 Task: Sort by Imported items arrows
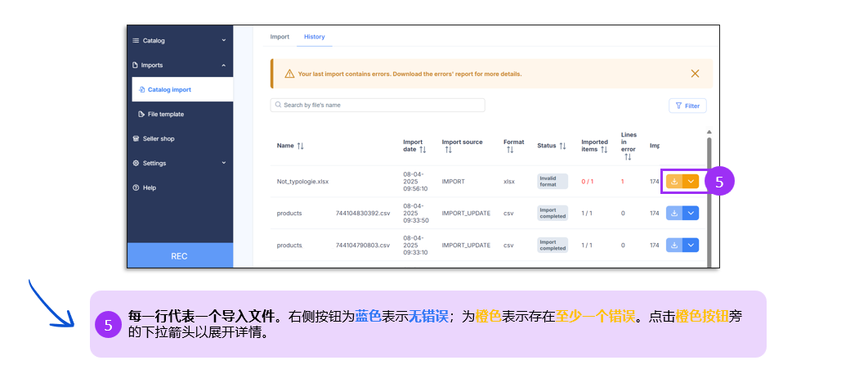pos(604,150)
